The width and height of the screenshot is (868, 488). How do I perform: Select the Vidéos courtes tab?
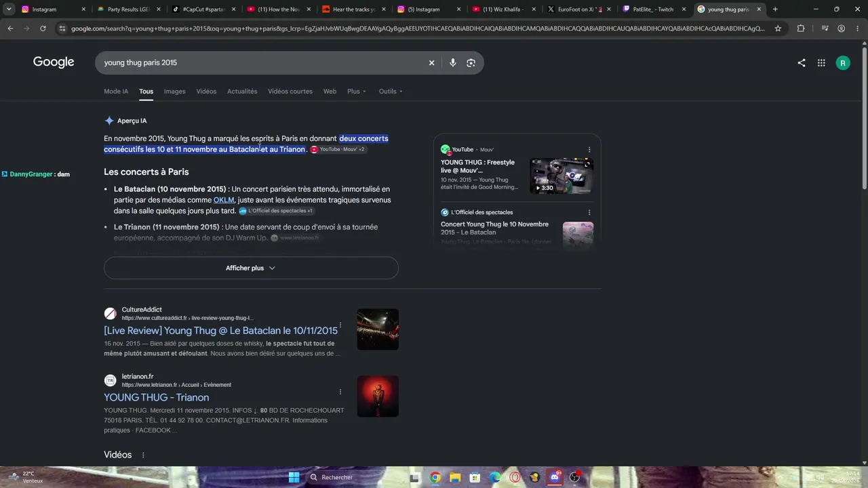pyautogui.click(x=290, y=91)
